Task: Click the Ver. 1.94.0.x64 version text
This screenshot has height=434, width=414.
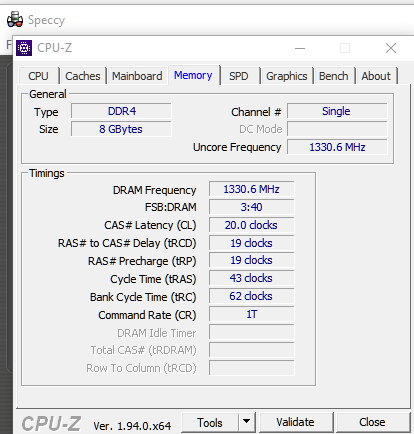Action: [x=132, y=426]
